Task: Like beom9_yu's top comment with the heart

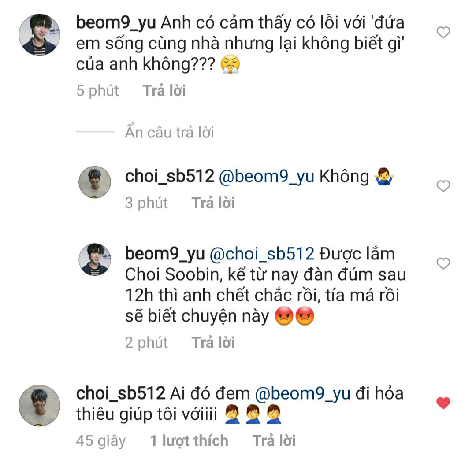Action: tap(443, 32)
